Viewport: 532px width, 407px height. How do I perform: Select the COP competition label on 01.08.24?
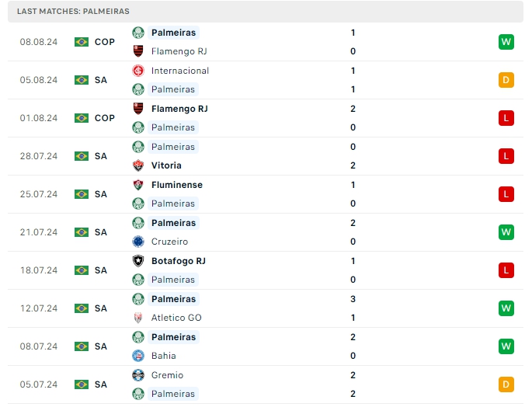coord(105,118)
